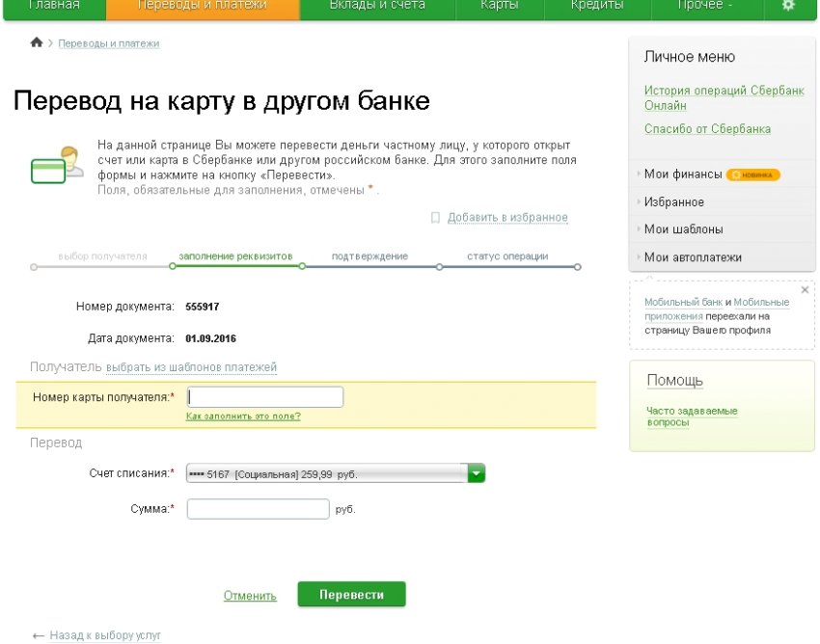Switch to the Карты tab
This screenshot has height=644, width=820.
coord(499,6)
